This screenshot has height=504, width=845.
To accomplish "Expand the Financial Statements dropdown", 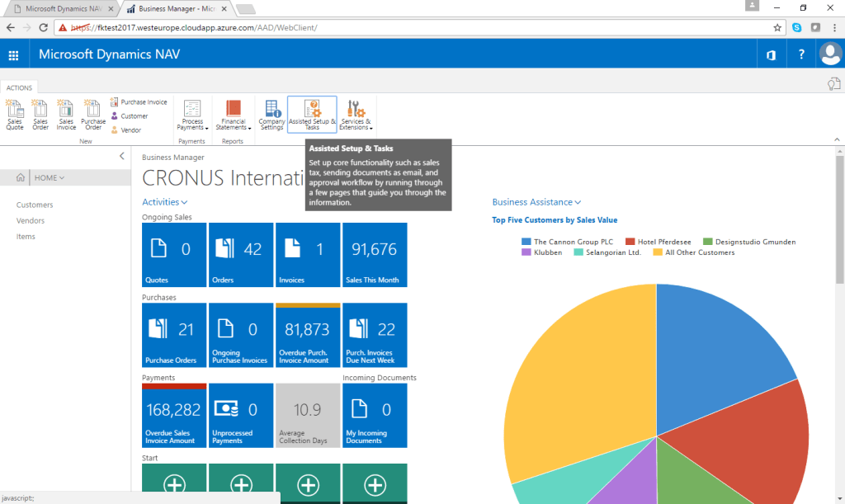I will pyautogui.click(x=234, y=115).
